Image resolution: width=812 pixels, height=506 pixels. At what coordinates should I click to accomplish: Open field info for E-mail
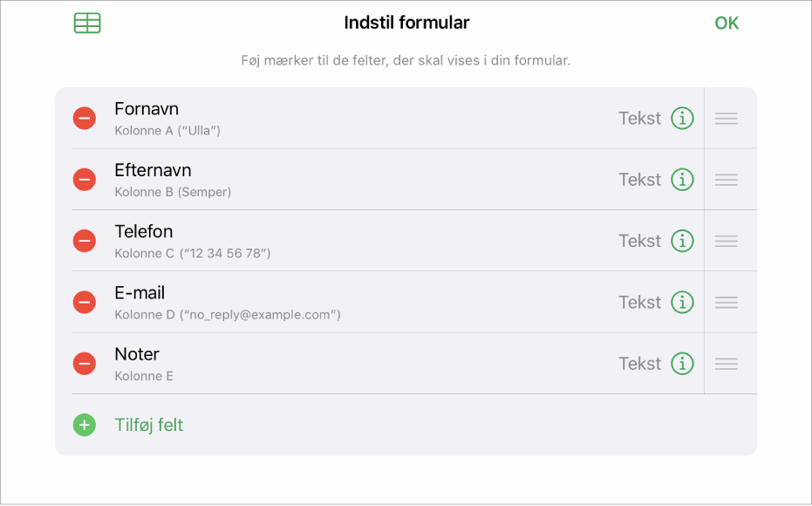[683, 302]
